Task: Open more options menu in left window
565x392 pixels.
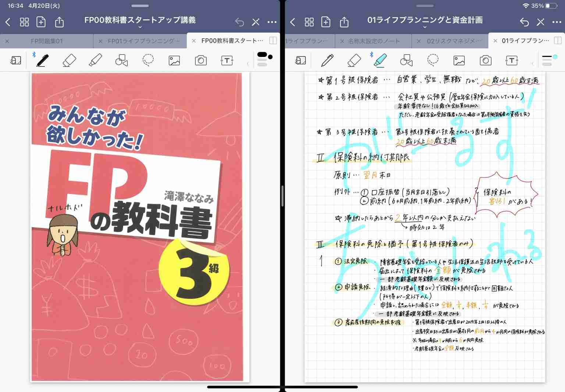Action: click(272, 22)
